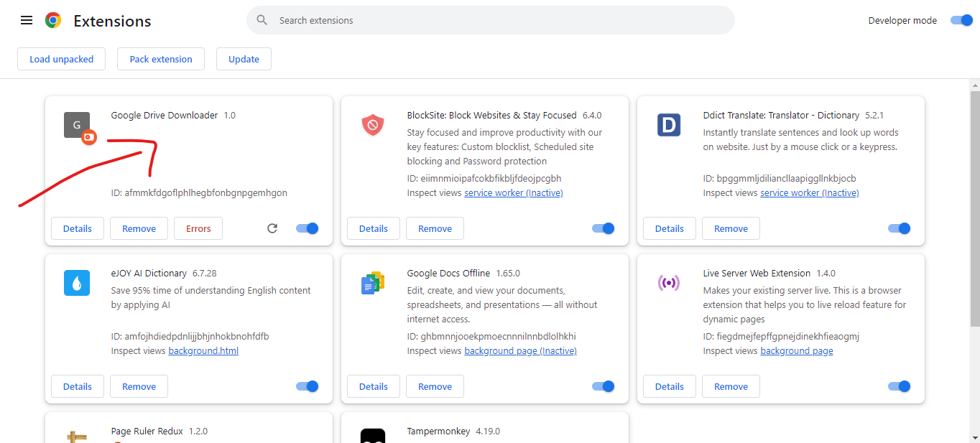Click the Tampermonkey icon
980x443 pixels.
coord(372,435)
